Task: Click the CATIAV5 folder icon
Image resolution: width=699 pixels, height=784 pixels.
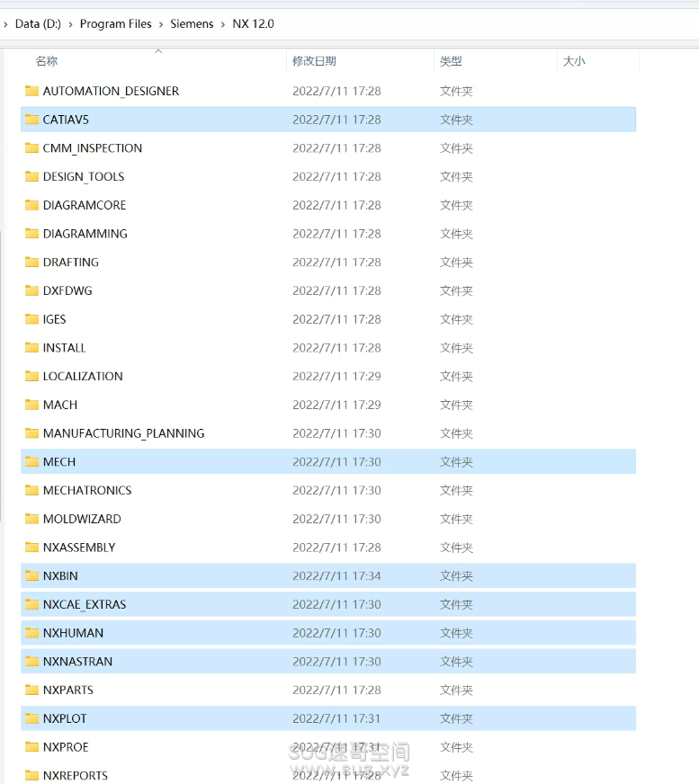Action: pyautogui.click(x=32, y=120)
